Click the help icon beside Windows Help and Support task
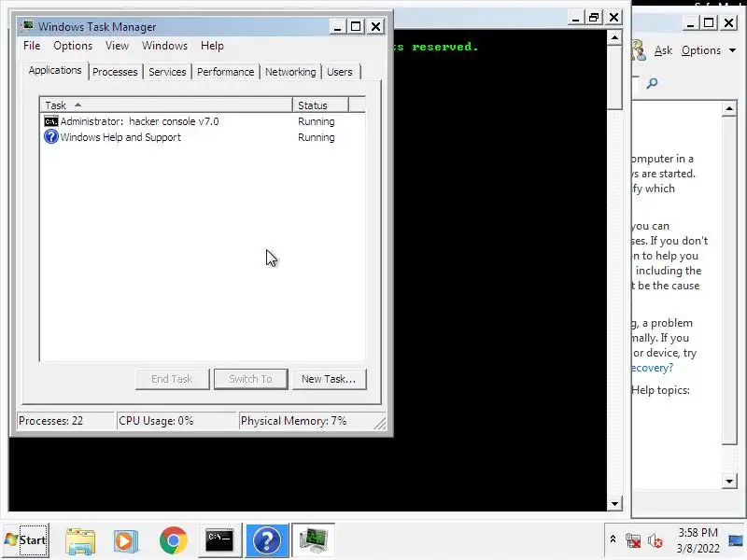 (x=51, y=137)
